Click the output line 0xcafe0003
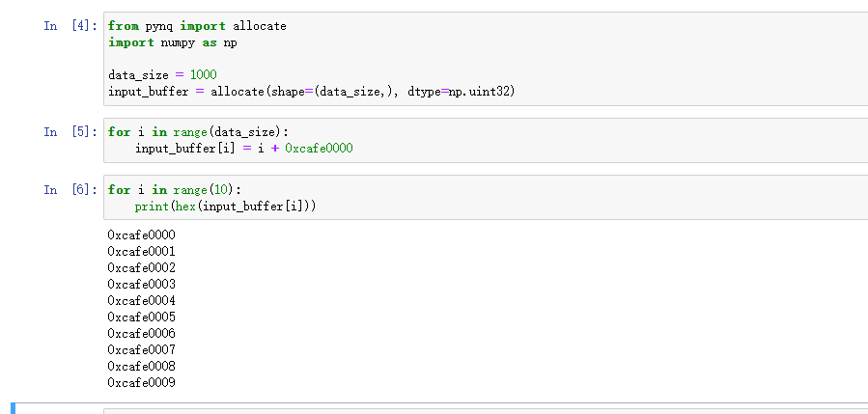868x414 pixels. (x=142, y=284)
